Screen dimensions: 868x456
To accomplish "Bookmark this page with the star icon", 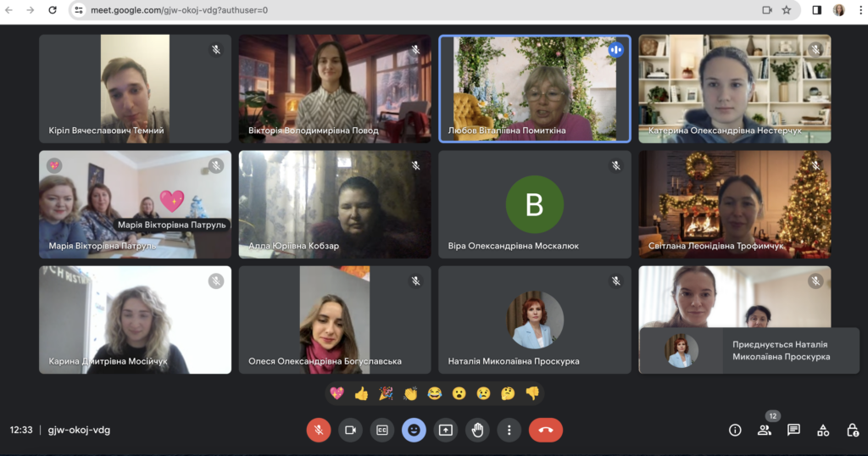I will pos(787,10).
